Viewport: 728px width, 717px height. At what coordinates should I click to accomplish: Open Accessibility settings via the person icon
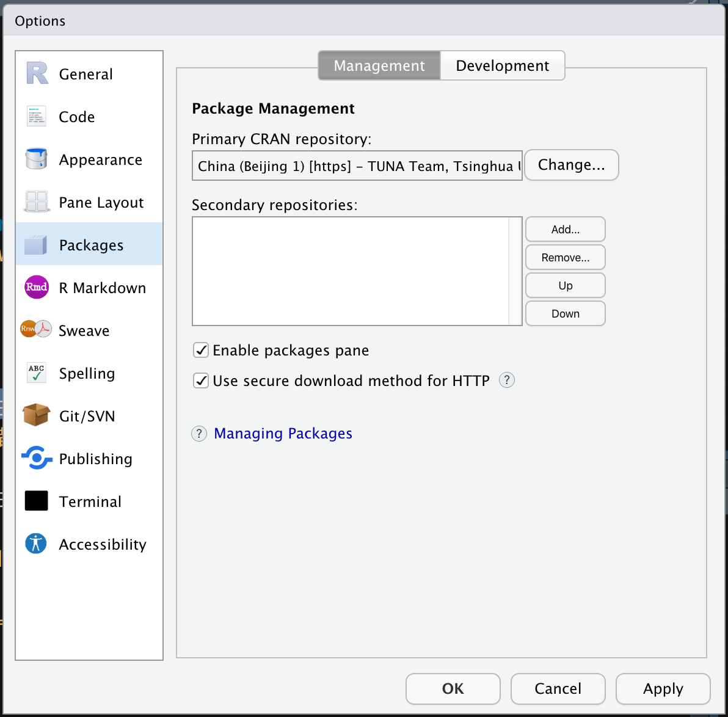coord(36,544)
